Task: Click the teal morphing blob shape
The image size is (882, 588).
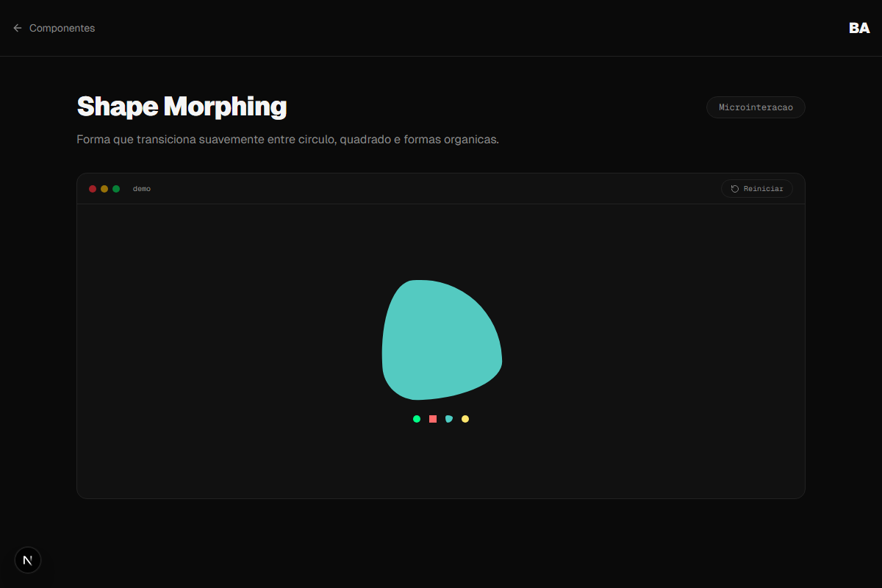Action: [440, 337]
